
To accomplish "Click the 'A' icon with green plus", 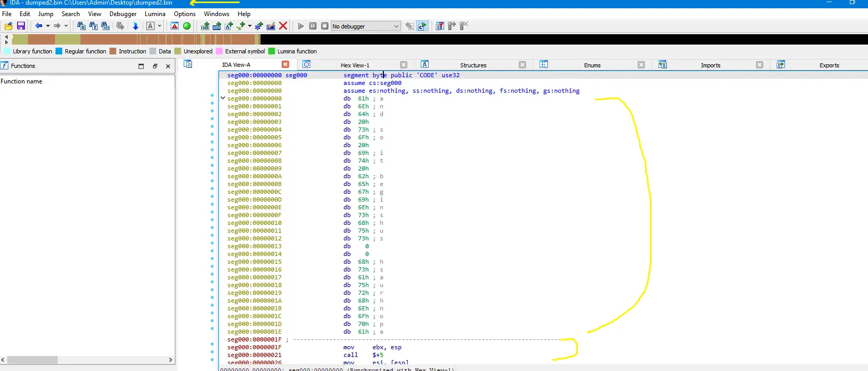I will (229, 26).
